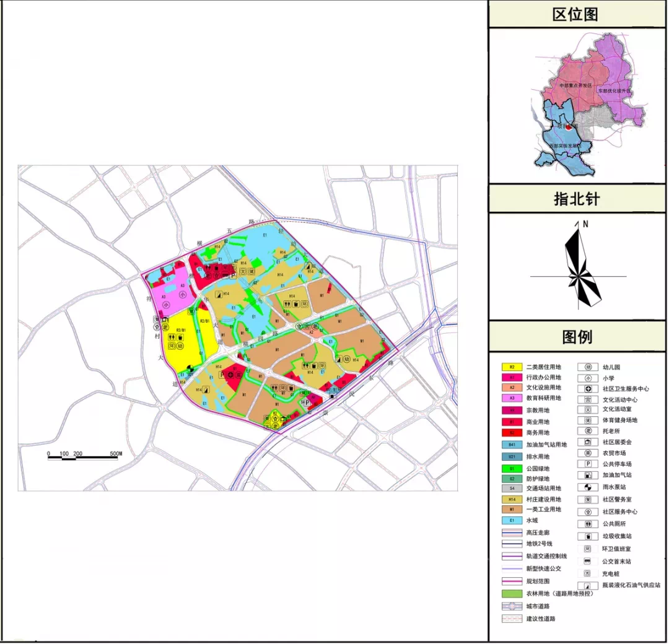The height and width of the screenshot is (644, 669).
Task: Click the 区位图 panel header
Action: tap(577, 15)
